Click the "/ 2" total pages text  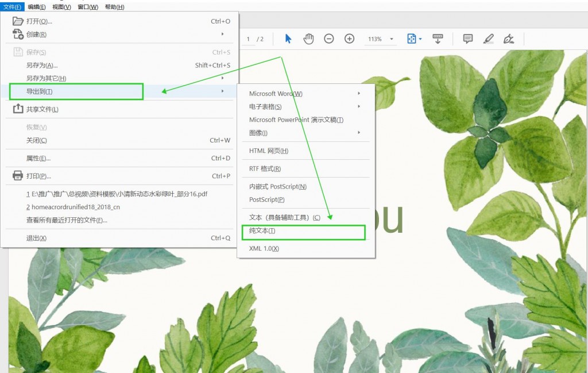coord(260,39)
